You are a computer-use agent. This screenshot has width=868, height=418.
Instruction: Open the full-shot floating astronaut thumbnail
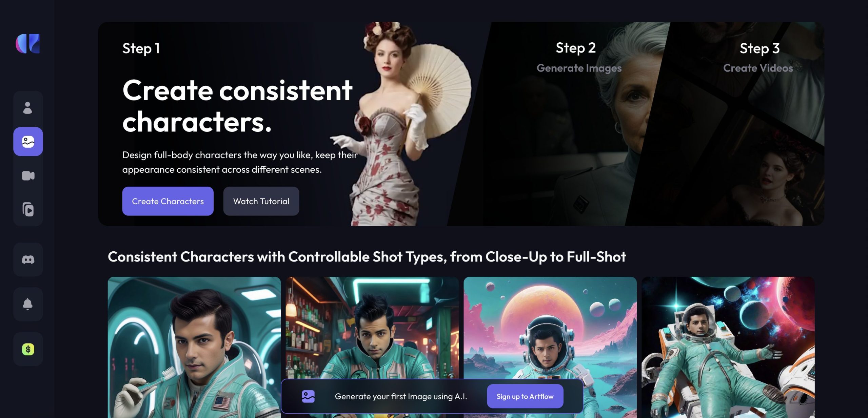coord(728,347)
